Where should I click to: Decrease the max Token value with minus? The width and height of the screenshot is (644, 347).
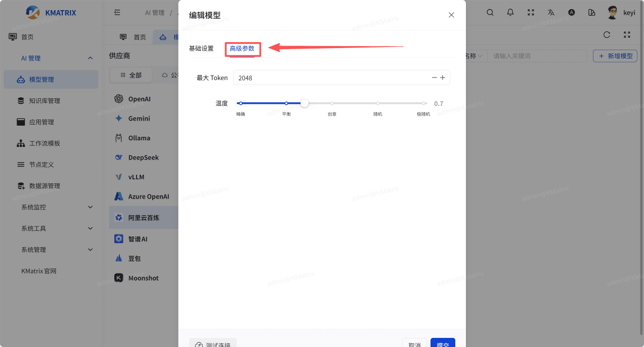point(434,78)
